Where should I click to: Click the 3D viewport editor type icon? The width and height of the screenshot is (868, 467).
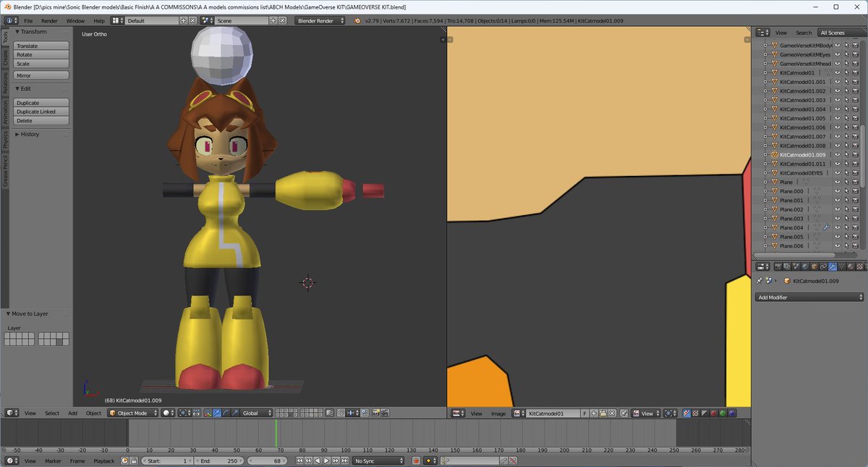point(12,413)
